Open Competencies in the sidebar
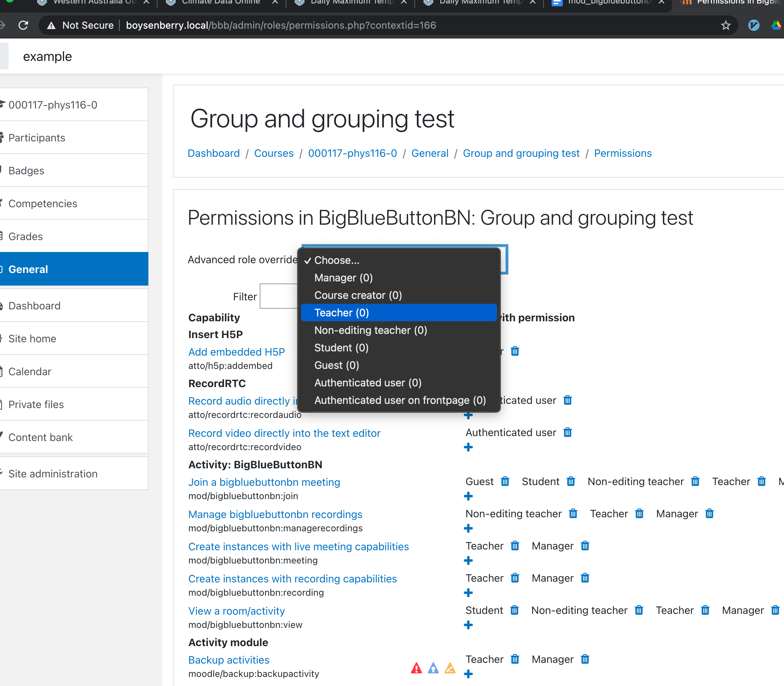The height and width of the screenshot is (686, 784). (74, 204)
